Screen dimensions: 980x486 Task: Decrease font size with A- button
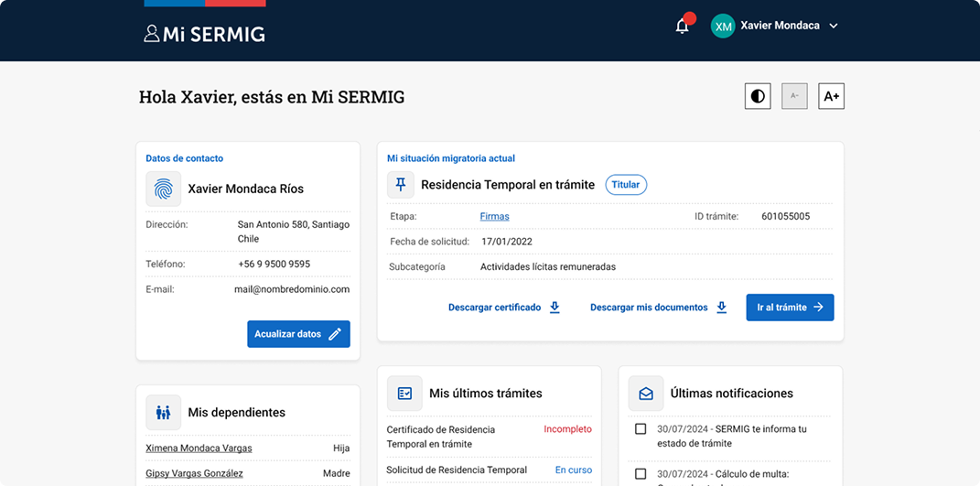click(x=794, y=96)
